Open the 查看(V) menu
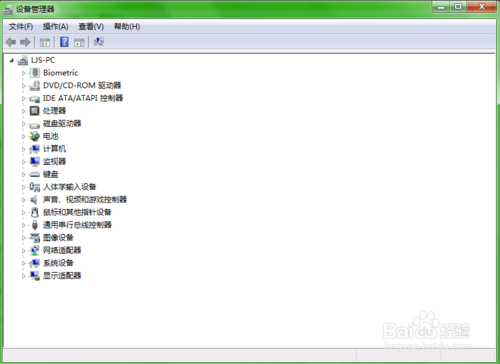 pos(91,26)
